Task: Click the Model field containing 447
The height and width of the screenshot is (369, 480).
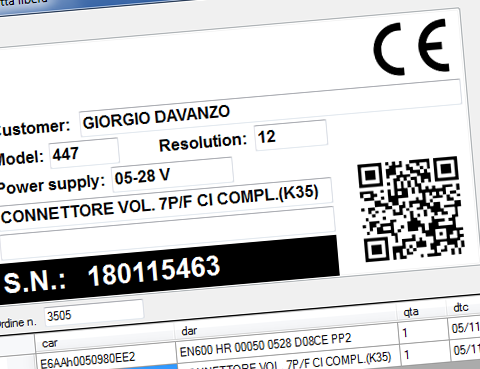Action: (84, 153)
